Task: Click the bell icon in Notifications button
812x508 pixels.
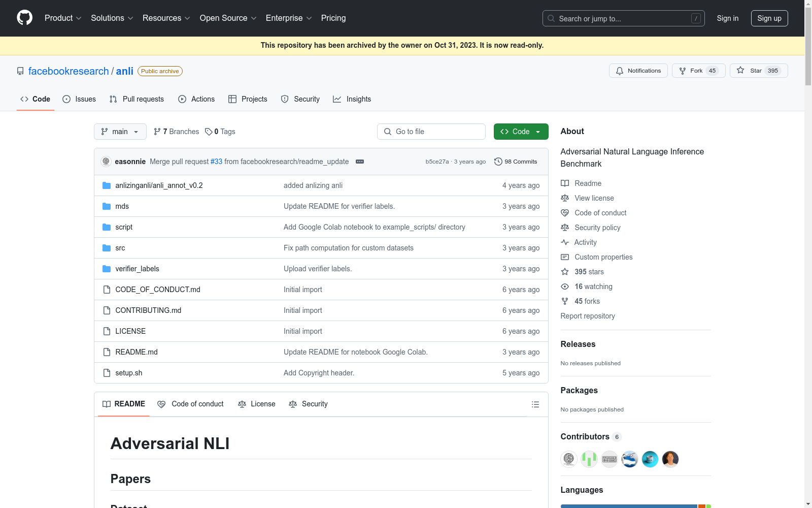Action: (x=620, y=71)
